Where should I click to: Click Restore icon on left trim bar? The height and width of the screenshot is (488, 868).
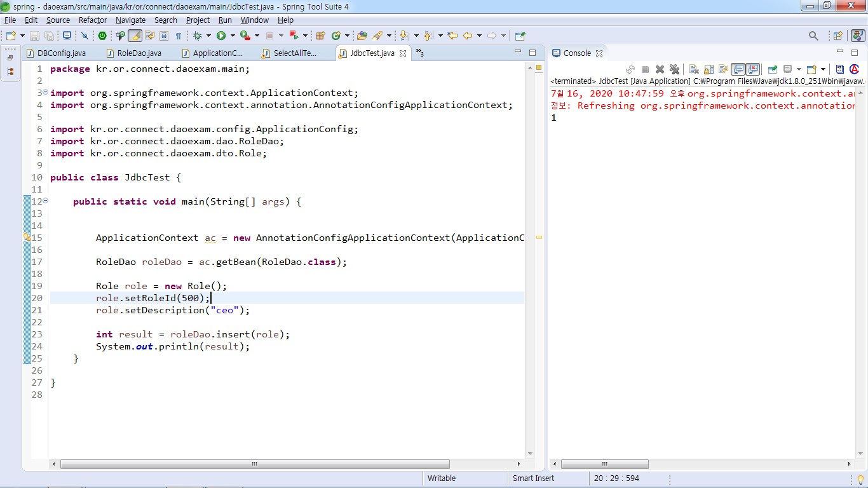point(10,57)
